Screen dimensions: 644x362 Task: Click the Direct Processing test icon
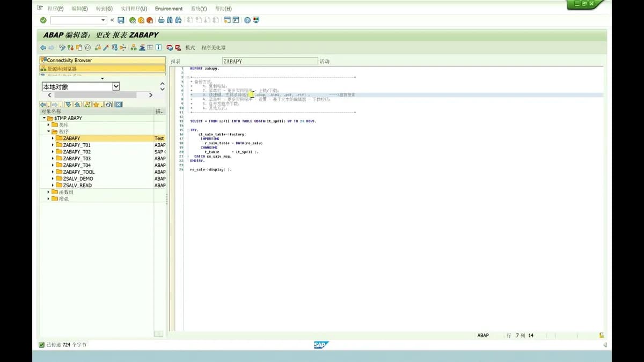tap(114, 48)
